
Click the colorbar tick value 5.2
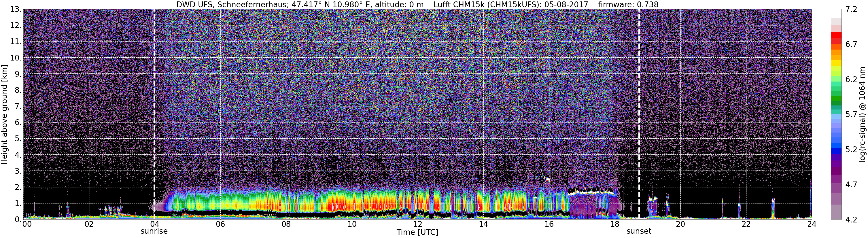[x=851, y=150]
